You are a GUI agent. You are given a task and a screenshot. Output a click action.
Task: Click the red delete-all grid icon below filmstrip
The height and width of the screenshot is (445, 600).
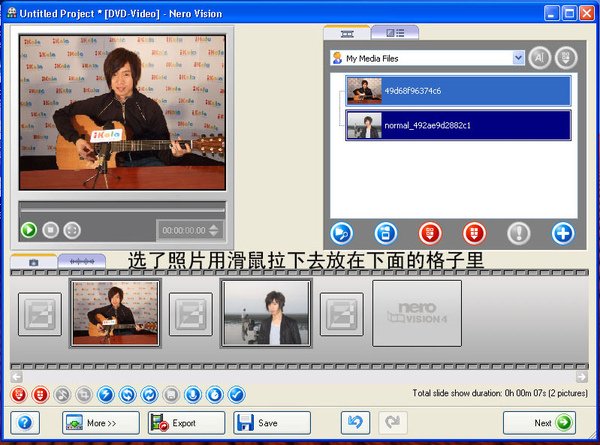[x=41, y=394]
